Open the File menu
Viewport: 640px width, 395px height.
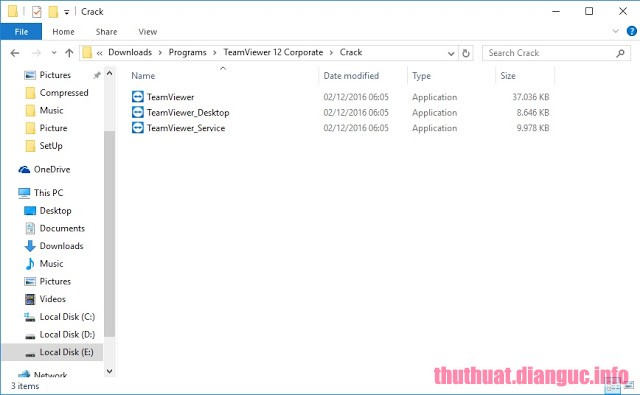pyautogui.click(x=21, y=31)
